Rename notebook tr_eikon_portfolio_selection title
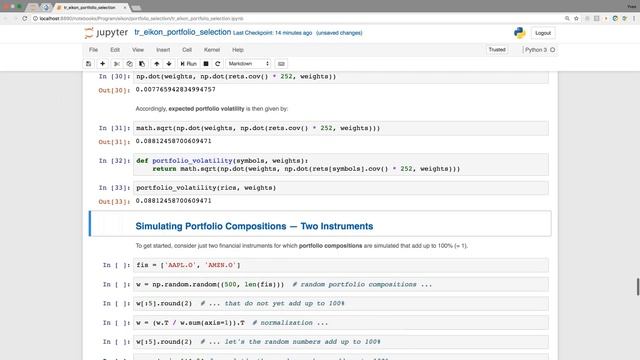Image resolution: width=640 pixels, height=360 pixels. 182,32
